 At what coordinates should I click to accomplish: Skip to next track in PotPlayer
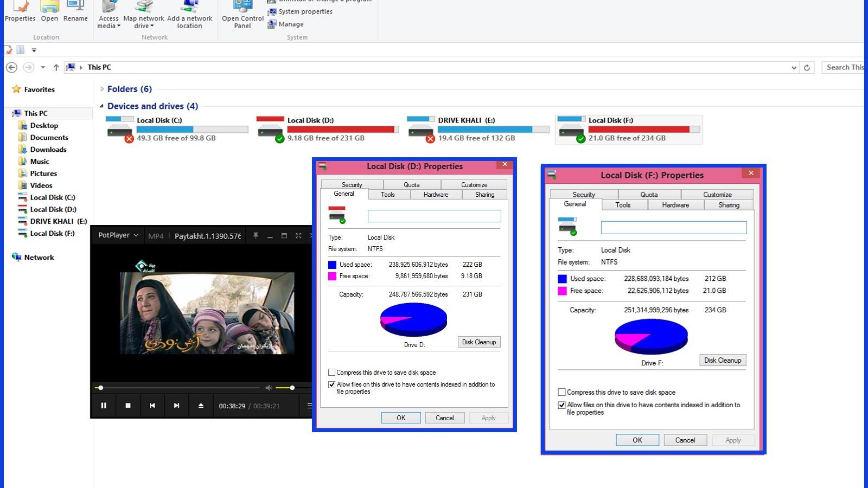(x=176, y=406)
